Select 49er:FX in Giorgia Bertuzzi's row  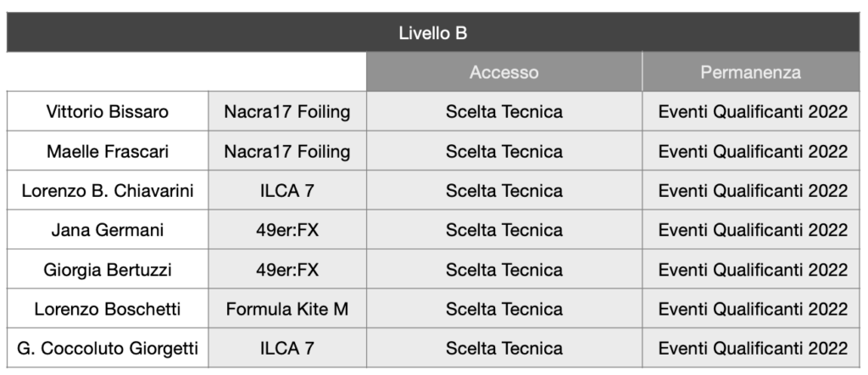[x=287, y=270]
